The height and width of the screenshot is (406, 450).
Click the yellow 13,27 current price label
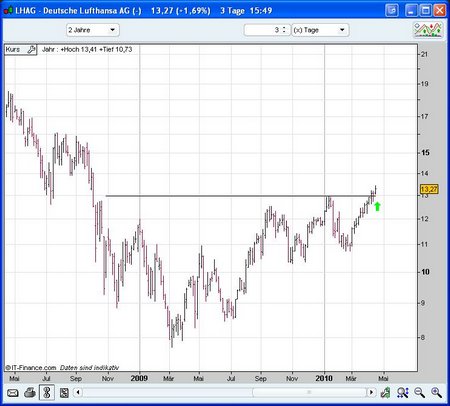429,189
